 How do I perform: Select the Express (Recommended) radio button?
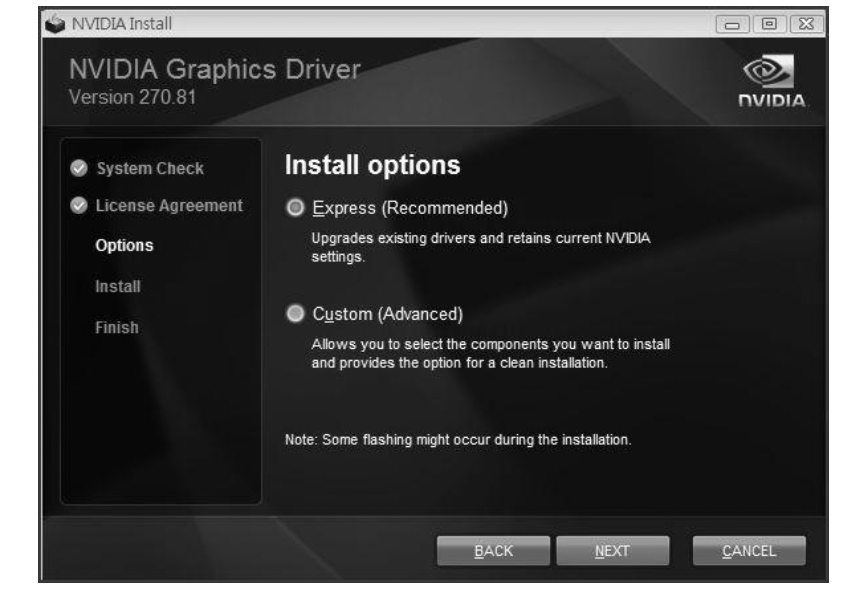pyautogui.click(x=296, y=208)
